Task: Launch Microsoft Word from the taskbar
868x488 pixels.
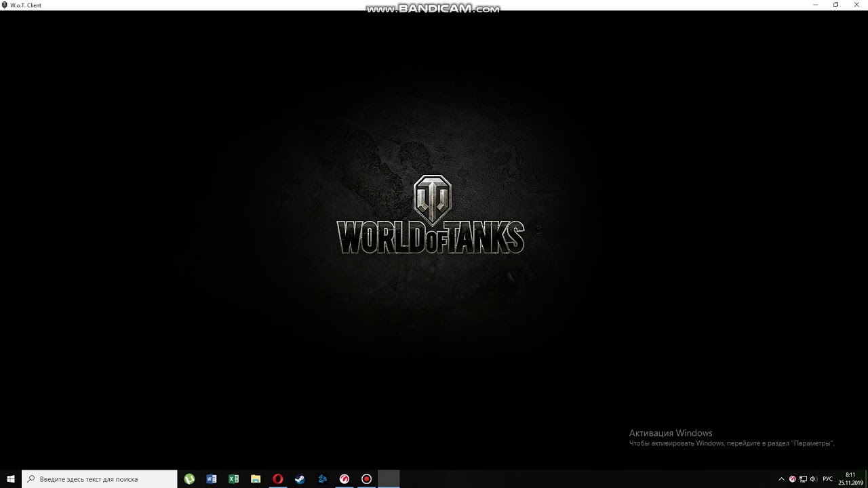Action: [x=212, y=479]
